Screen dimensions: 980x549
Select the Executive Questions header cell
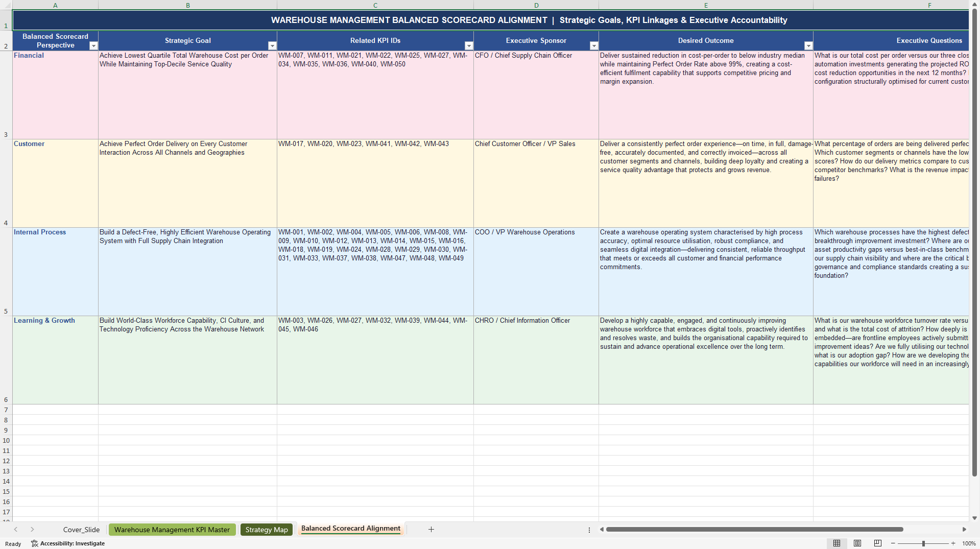(x=891, y=40)
